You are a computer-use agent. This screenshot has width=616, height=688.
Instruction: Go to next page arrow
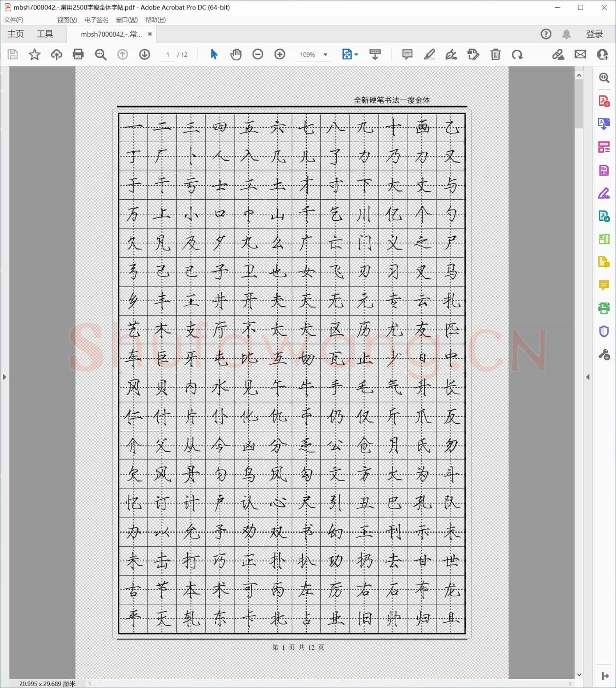click(x=145, y=54)
